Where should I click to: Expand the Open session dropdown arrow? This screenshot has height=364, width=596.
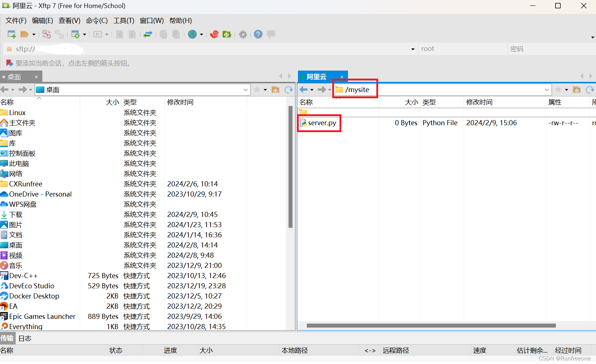pyautogui.click(x=34, y=35)
